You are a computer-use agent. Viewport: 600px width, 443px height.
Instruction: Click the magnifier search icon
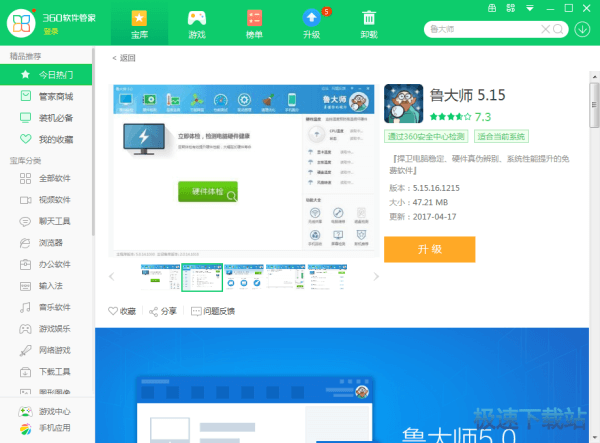coord(558,29)
